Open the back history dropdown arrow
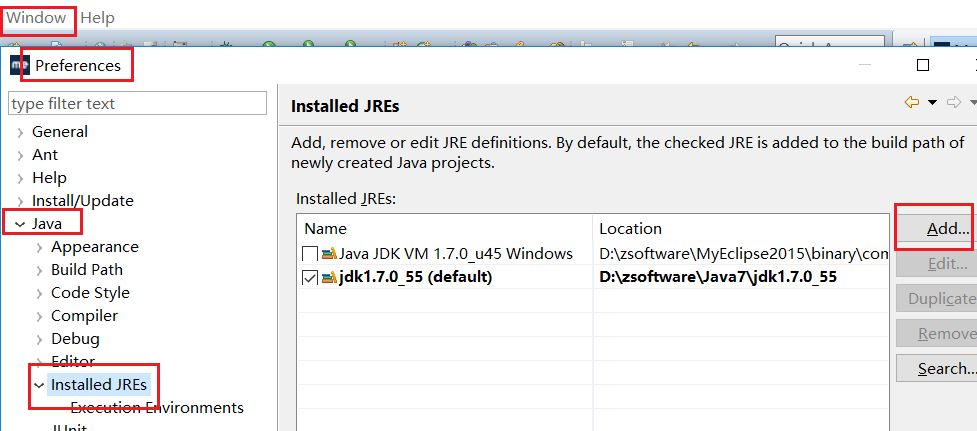The image size is (977, 431). coord(932,102)
